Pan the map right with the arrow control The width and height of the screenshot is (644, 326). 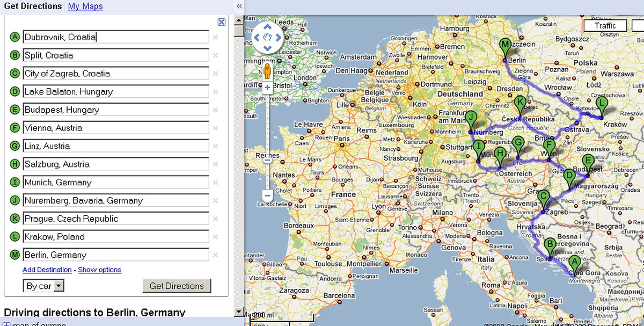(278, 38)
